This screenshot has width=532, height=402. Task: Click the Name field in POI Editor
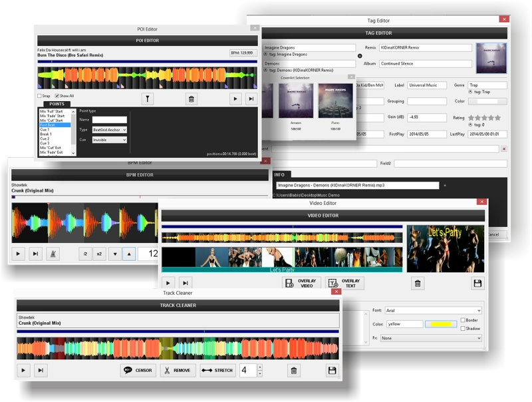[110, 120]
